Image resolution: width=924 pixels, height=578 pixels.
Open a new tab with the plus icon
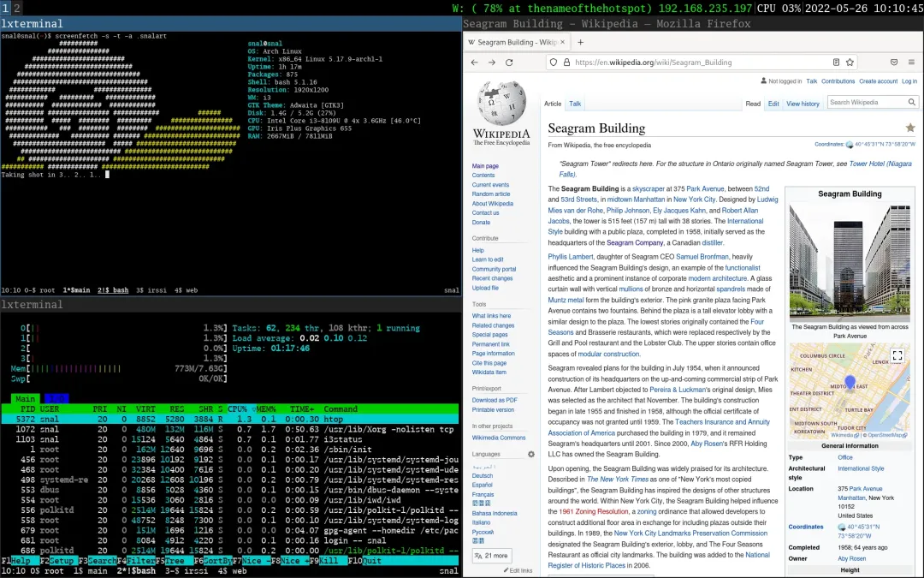point(580,42)
